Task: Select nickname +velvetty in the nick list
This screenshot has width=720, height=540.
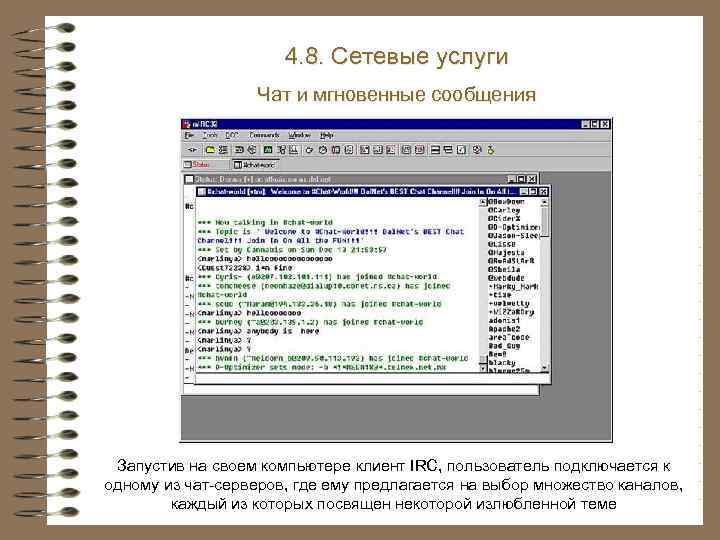Action: point(509,304)
